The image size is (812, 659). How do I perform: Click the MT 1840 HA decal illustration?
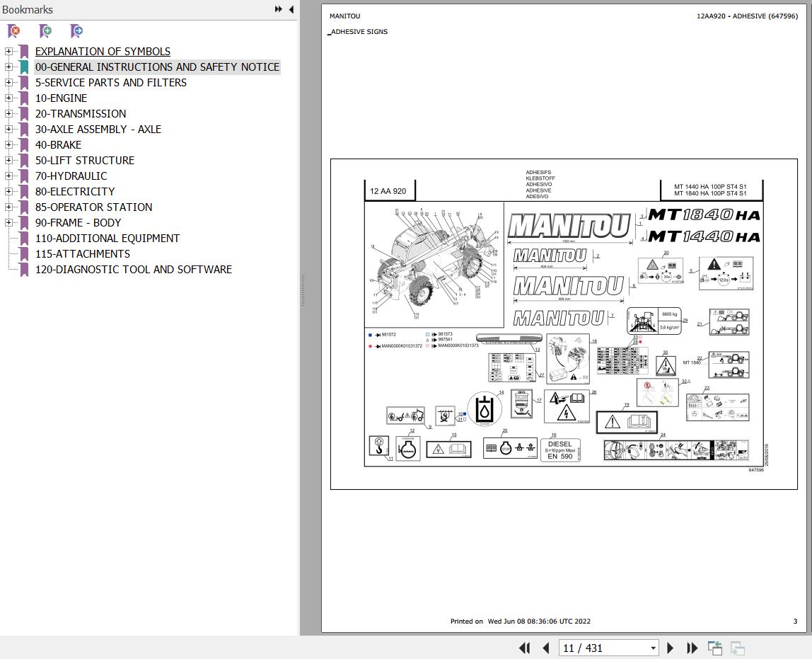pyautogui.click(x=704, y=215)
